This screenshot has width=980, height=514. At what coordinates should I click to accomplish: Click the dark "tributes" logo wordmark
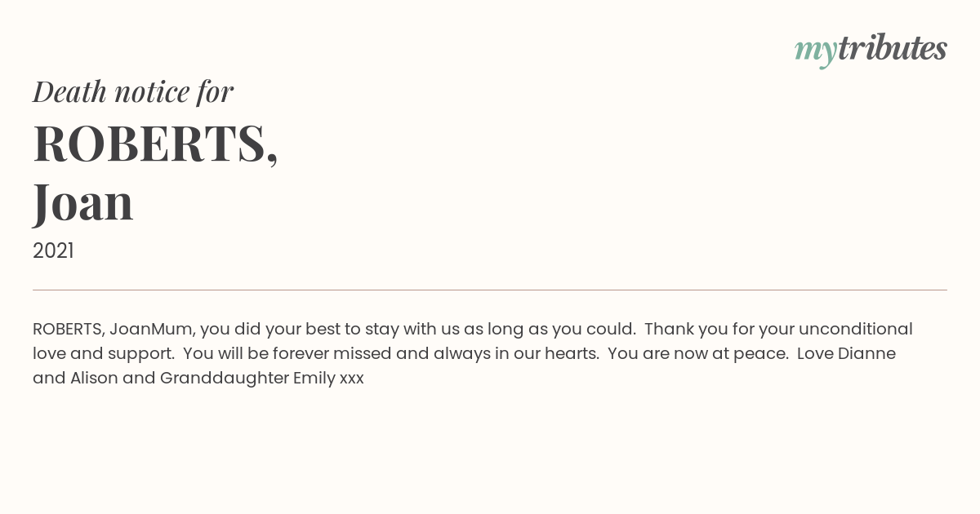click(892, 48)
